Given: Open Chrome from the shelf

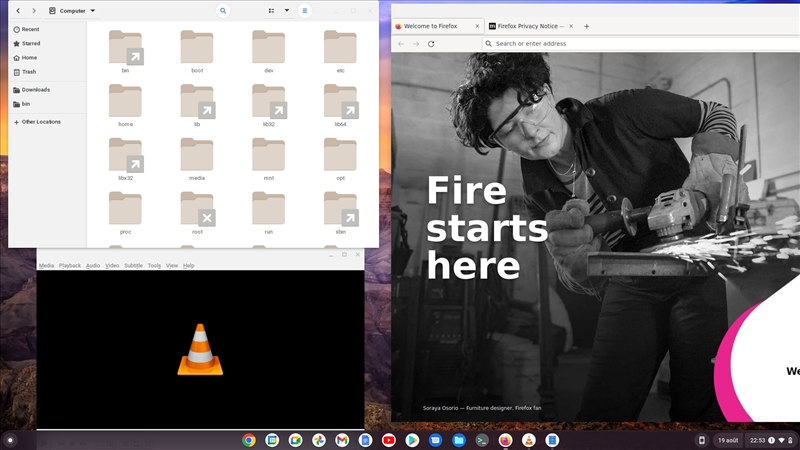Looking at the screenshot, I should (249, 440).
